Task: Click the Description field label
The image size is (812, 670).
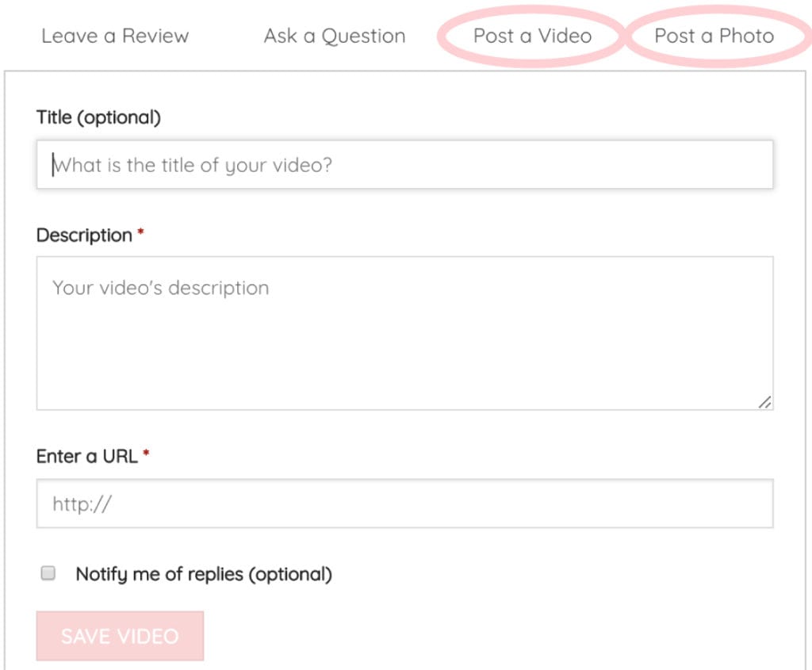Action: (83, 235)
